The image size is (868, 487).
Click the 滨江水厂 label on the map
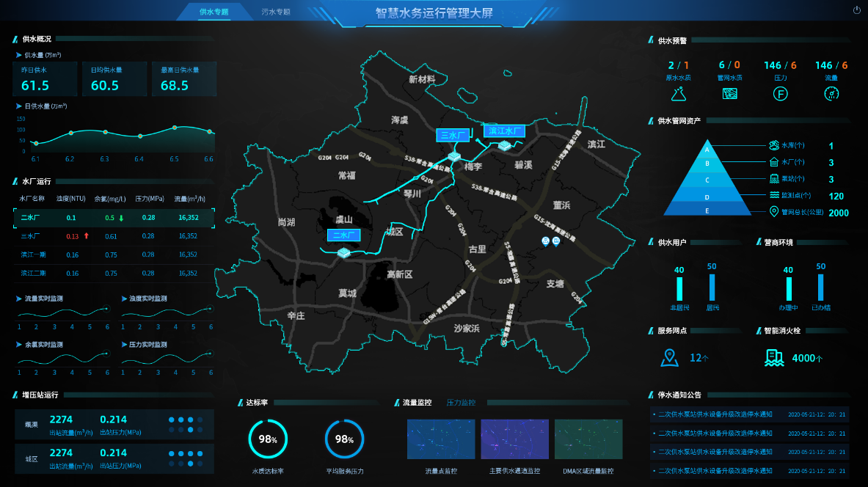pos(504,131)
